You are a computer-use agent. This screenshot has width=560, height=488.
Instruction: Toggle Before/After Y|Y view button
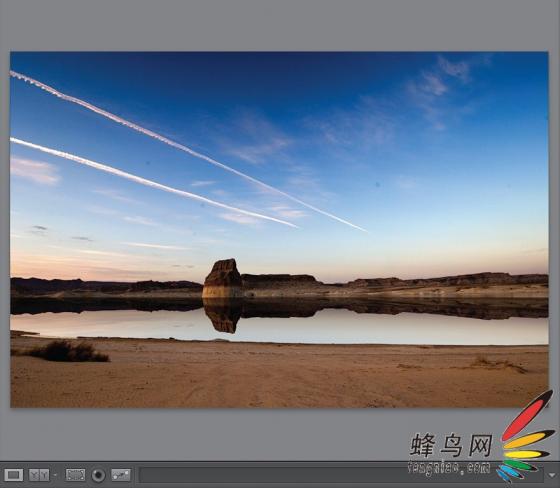coord(39,475)
